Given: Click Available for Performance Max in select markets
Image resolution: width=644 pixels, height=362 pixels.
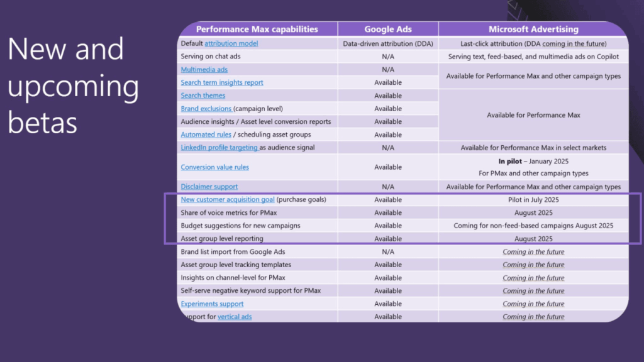Looking at the screenshot, I should [533, 148].
